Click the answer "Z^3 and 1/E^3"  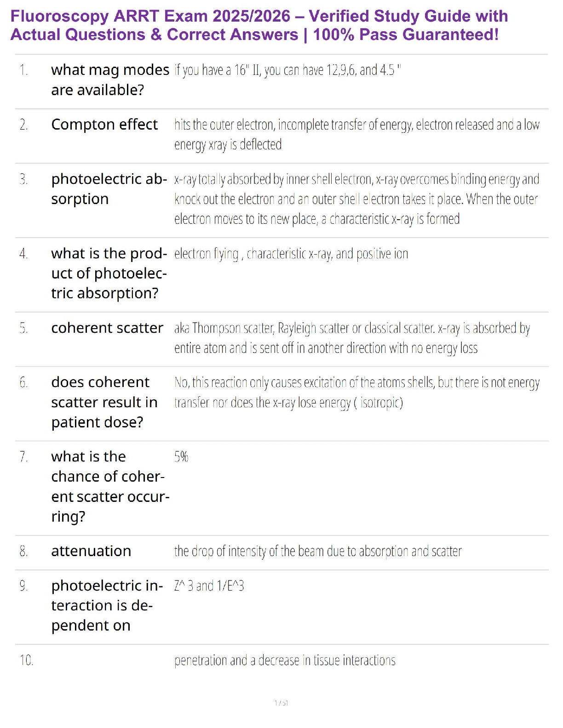click(x=209, y=586)
